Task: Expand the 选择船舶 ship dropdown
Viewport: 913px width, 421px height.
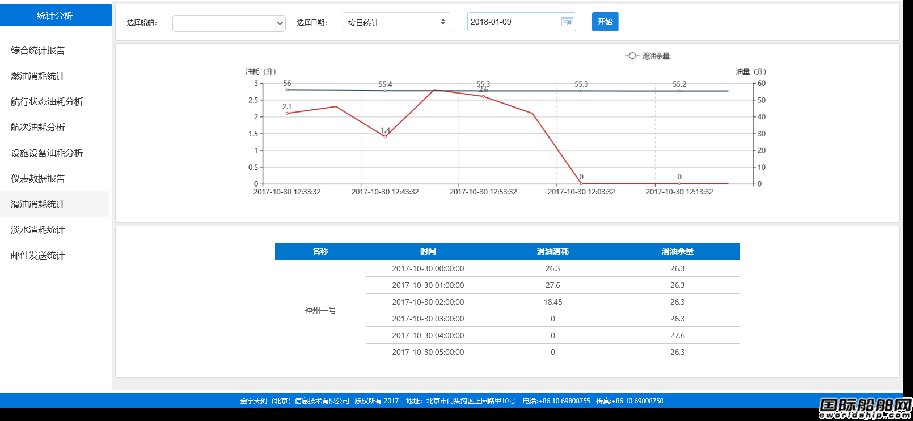Action: (229, 22)
